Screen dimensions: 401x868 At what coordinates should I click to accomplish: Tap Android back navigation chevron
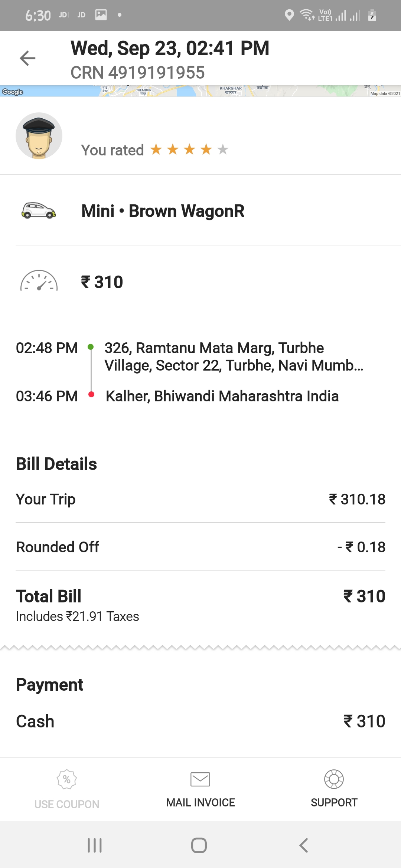(x=304, y=845)
